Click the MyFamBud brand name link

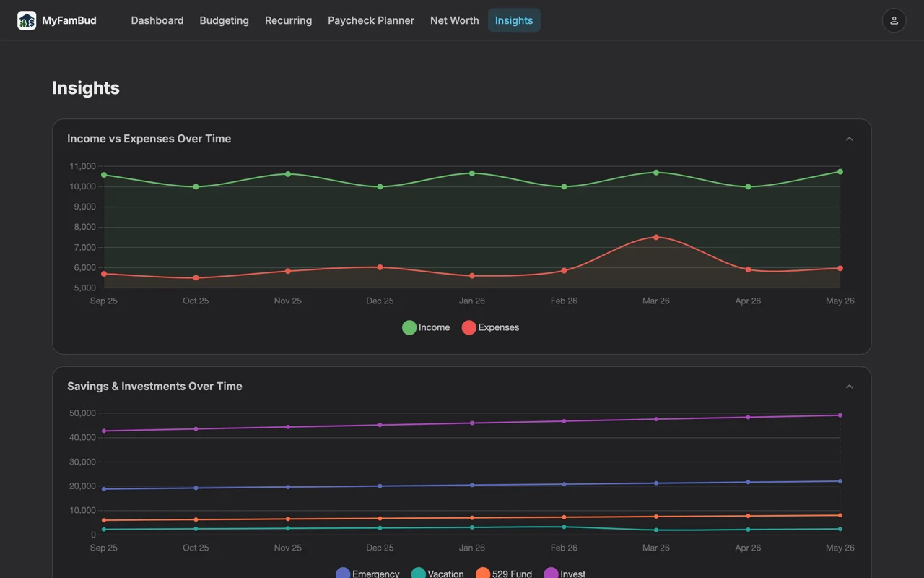(69, 20)
